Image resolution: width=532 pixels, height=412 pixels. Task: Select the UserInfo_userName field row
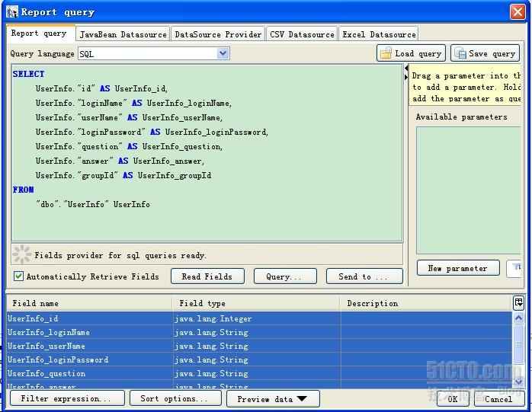coord(259,346)
